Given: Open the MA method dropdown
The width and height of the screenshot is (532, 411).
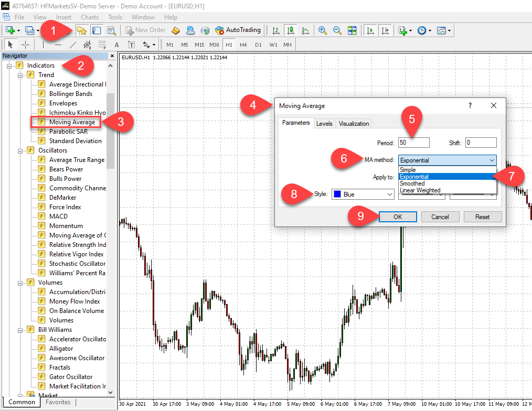Looking at the screenshot, I should tap(447, 160).
